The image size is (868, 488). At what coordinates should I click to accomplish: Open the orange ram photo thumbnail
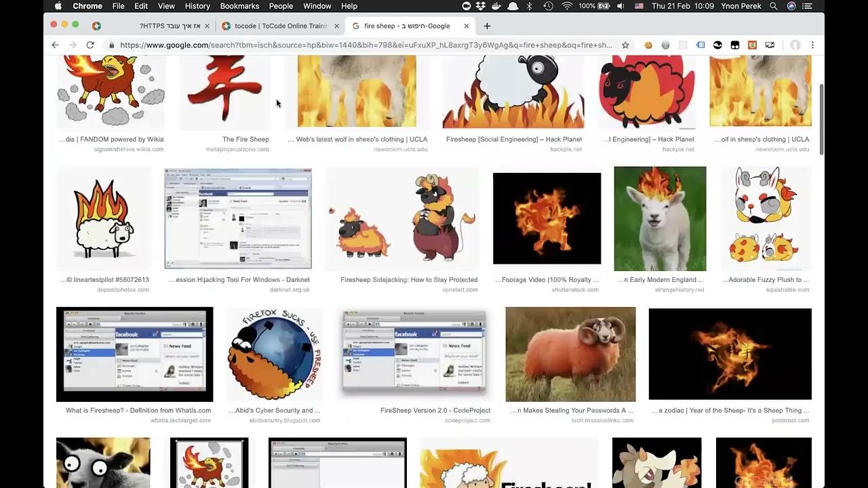coord(570,354)
